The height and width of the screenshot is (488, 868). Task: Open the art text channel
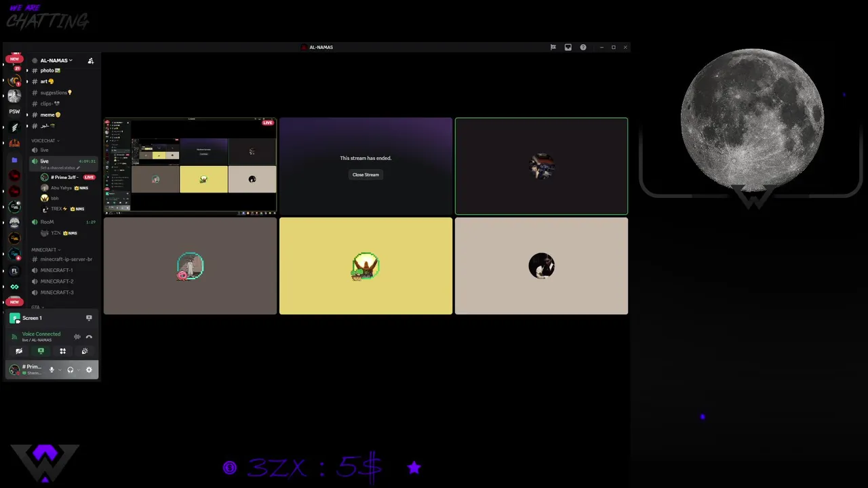click(x=61, y=81)
